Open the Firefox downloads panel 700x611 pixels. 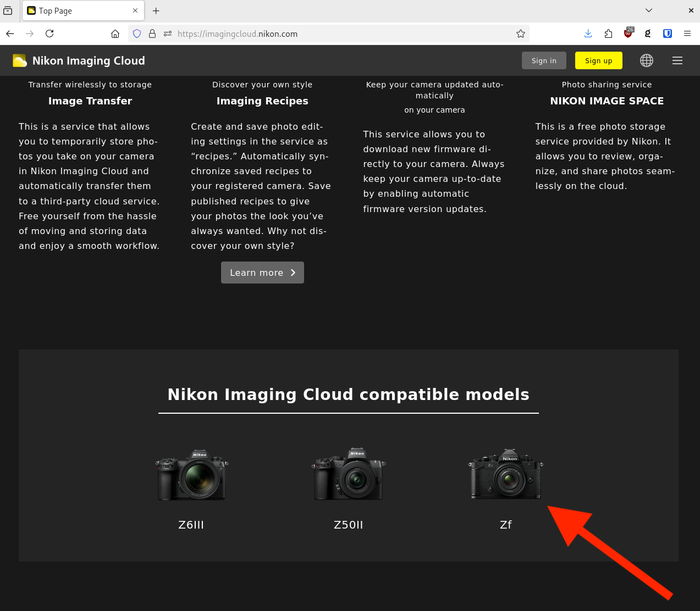pyautogui.click(x=588, y=34)
